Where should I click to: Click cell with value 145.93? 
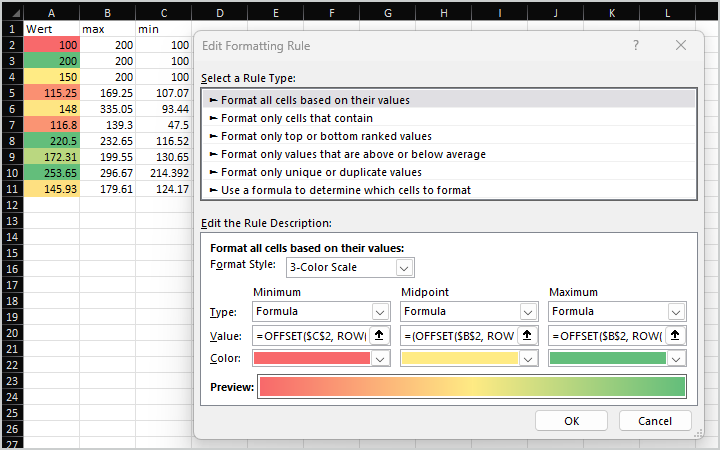pyautogui.click(x=51, y=189)
